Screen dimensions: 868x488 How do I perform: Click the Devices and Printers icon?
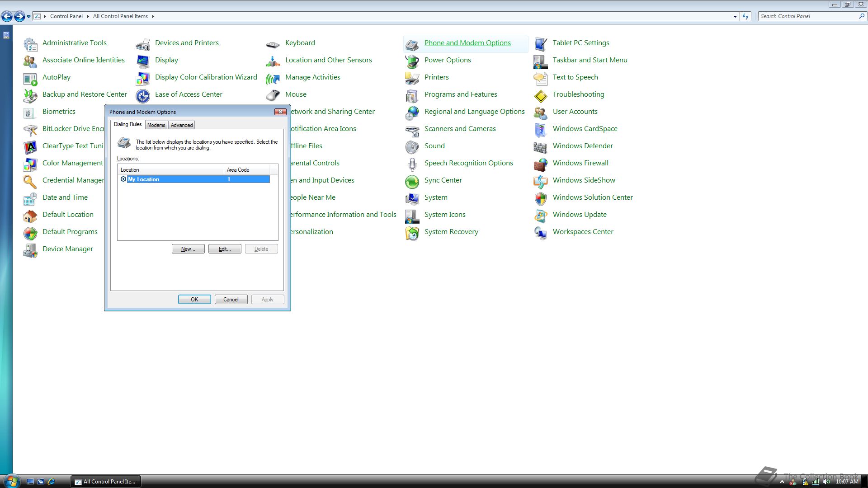[143, 44]
